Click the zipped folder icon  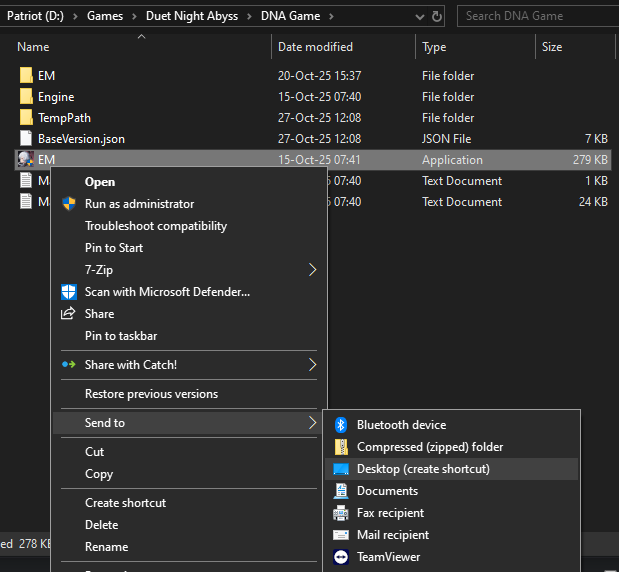click(x=341, y=447)
